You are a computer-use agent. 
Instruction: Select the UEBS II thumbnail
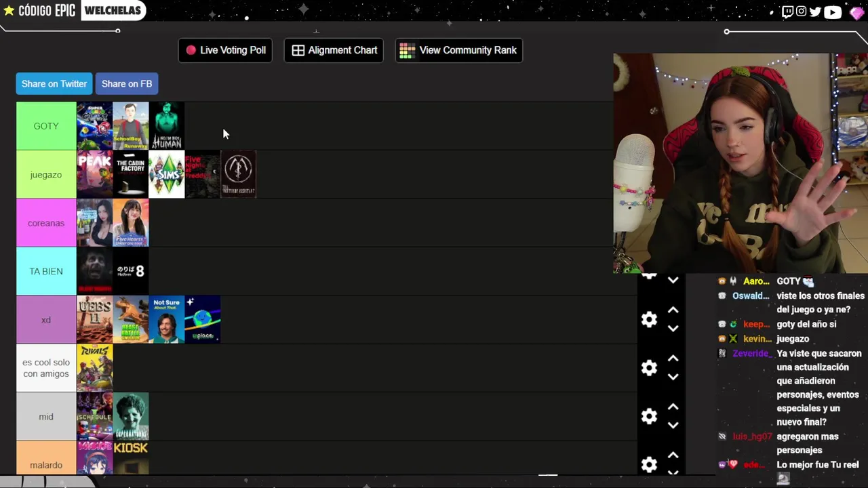tap(94, 320)
